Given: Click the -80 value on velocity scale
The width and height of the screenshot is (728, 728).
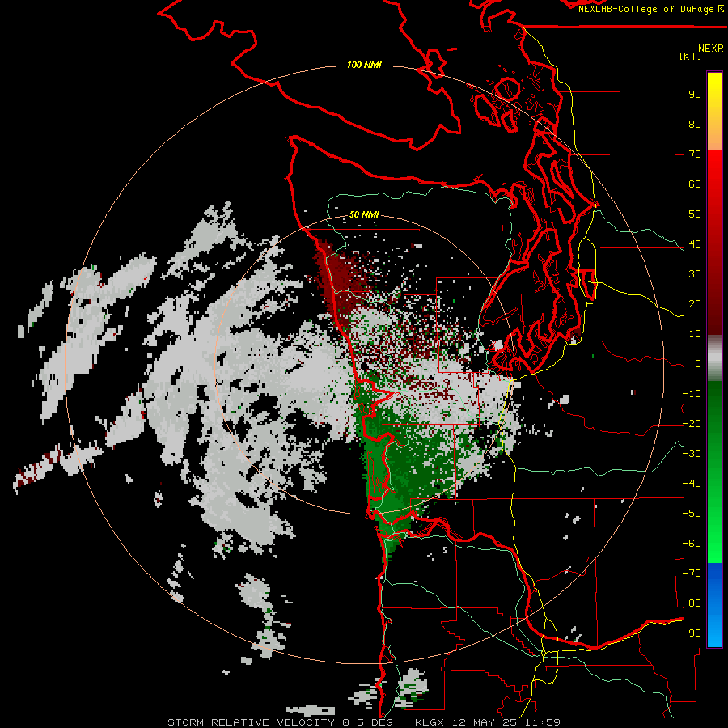Looking at the screenshot, I should [x=692, y=603].
